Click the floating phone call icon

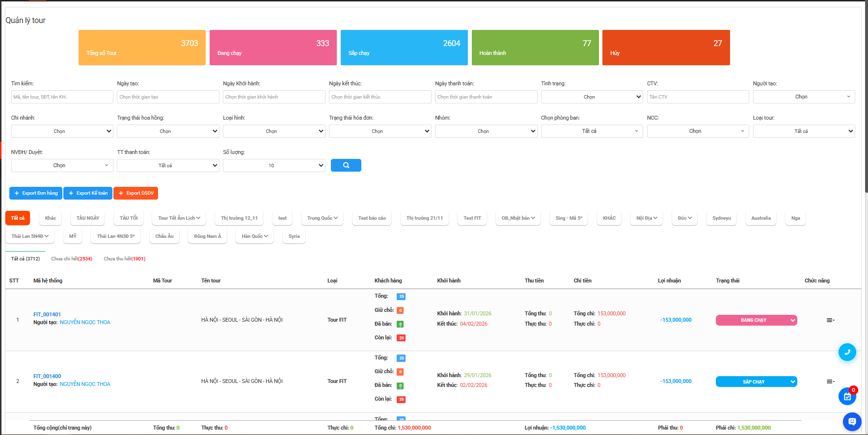coord(847,352)
